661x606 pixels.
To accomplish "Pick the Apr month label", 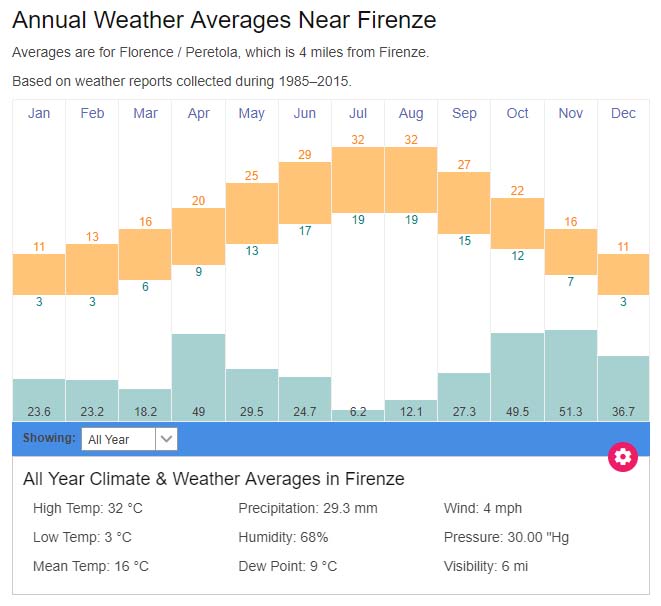I will tap(198, 113).
